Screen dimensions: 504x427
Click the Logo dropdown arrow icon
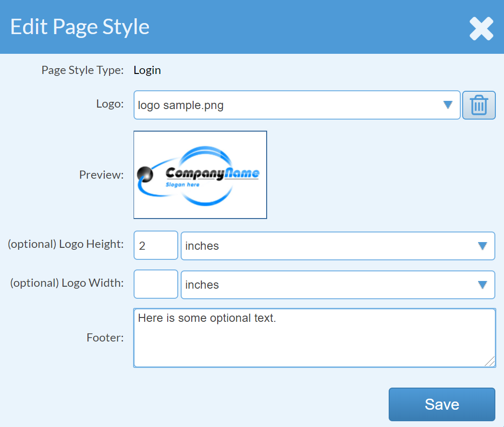(x=448, y=105)
